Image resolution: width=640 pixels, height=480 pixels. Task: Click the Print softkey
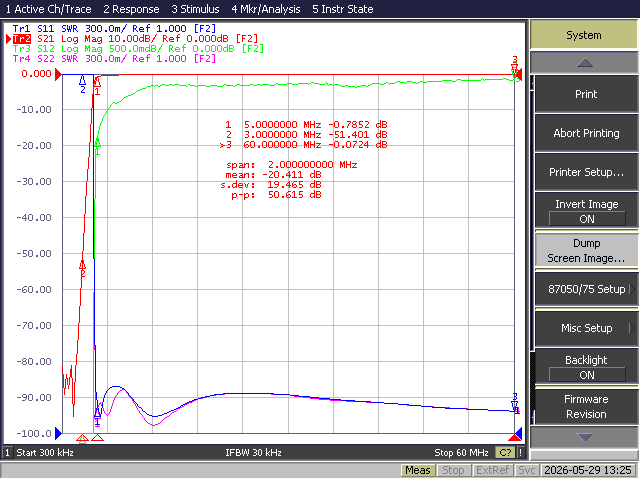(x=586, y=94)
